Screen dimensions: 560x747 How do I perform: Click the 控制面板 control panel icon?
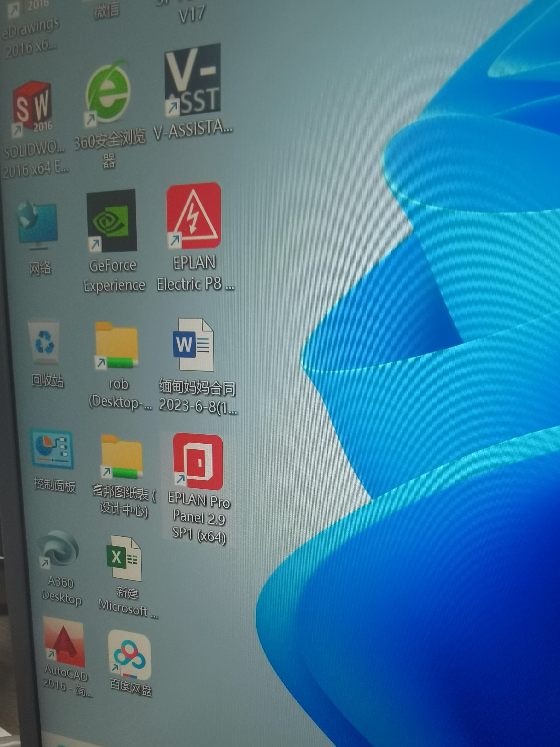tap(52, 450)
